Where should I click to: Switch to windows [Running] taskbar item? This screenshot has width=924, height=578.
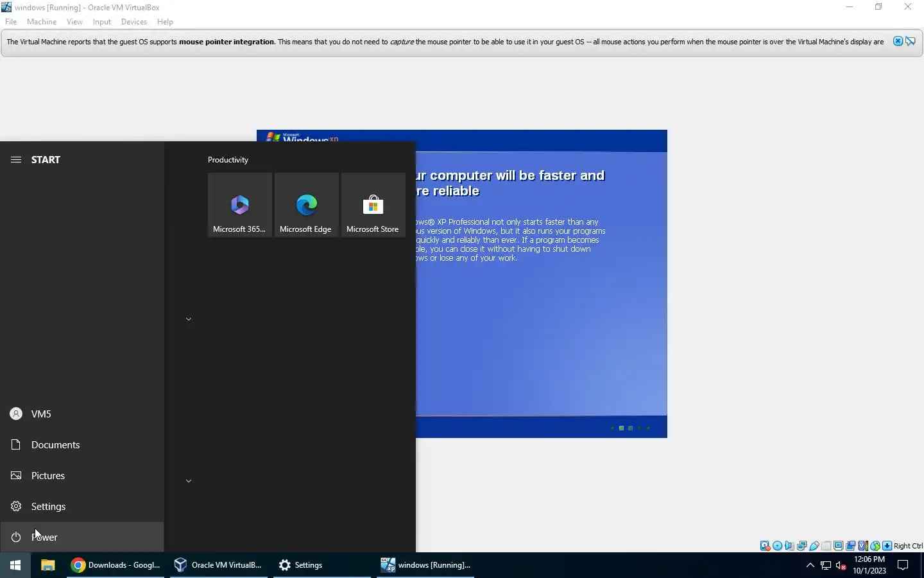(x=425, y=565)
